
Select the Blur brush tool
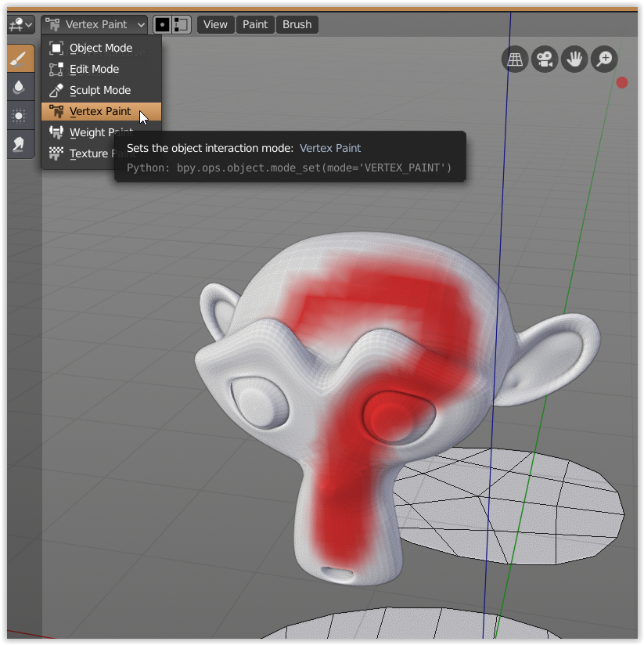click(x=20, y=87)
